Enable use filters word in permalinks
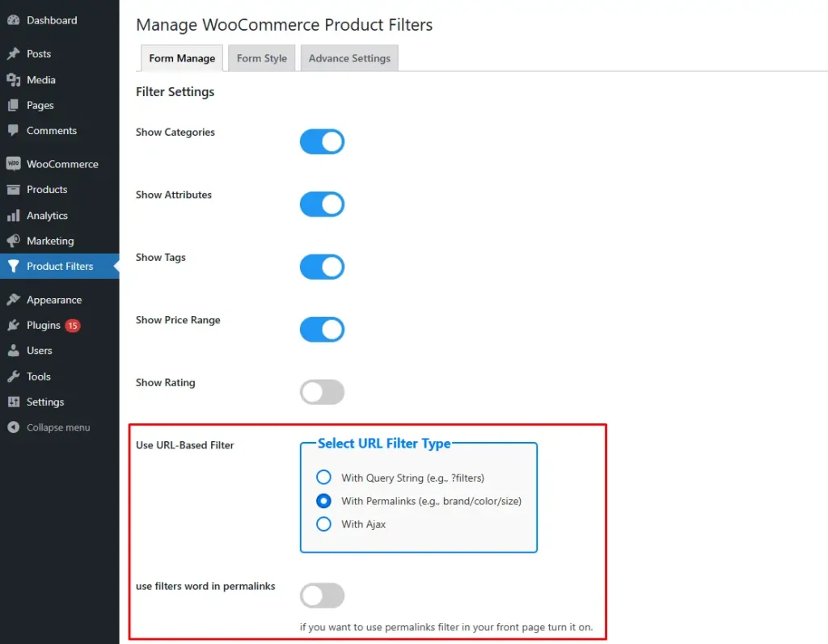 322,596
